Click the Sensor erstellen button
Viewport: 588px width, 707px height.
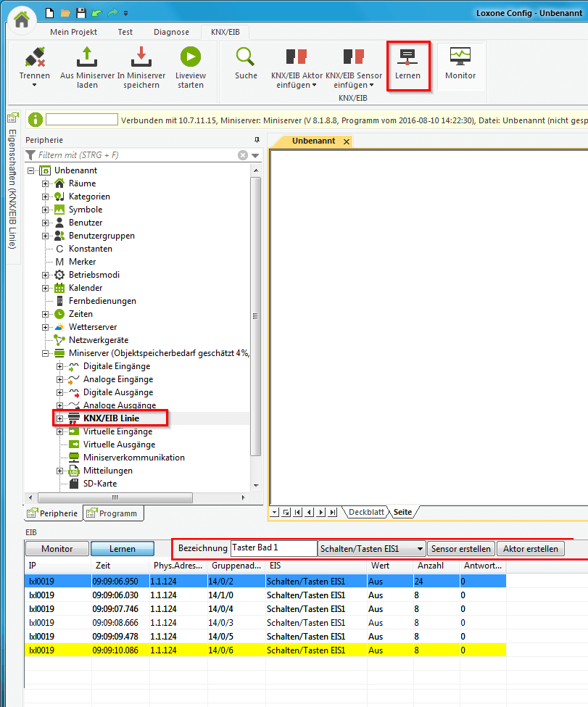[460, 549]
